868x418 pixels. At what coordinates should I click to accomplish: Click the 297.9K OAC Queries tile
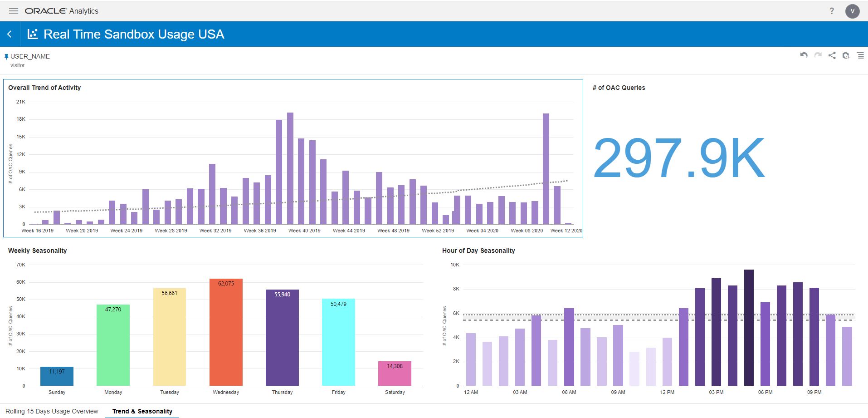tap(678, 158)
